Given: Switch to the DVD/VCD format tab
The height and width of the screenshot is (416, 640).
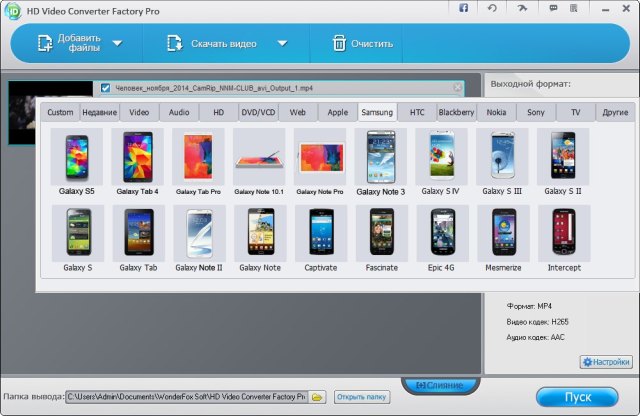Looking at the screenshot, I should (x=259, y=113).
